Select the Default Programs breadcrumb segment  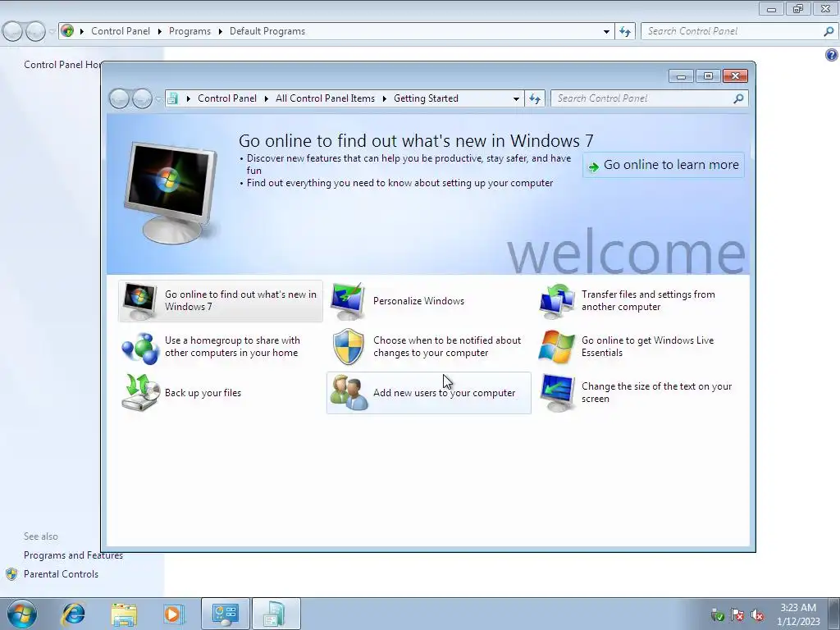pos(267,32)
